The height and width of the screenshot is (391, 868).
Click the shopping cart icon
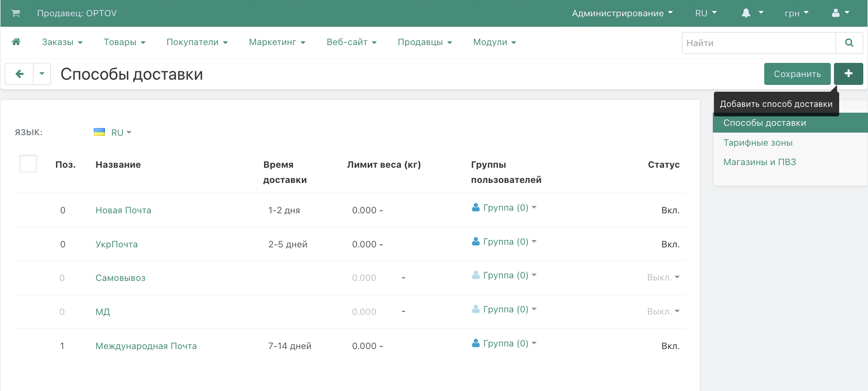(x=16, y=13)
